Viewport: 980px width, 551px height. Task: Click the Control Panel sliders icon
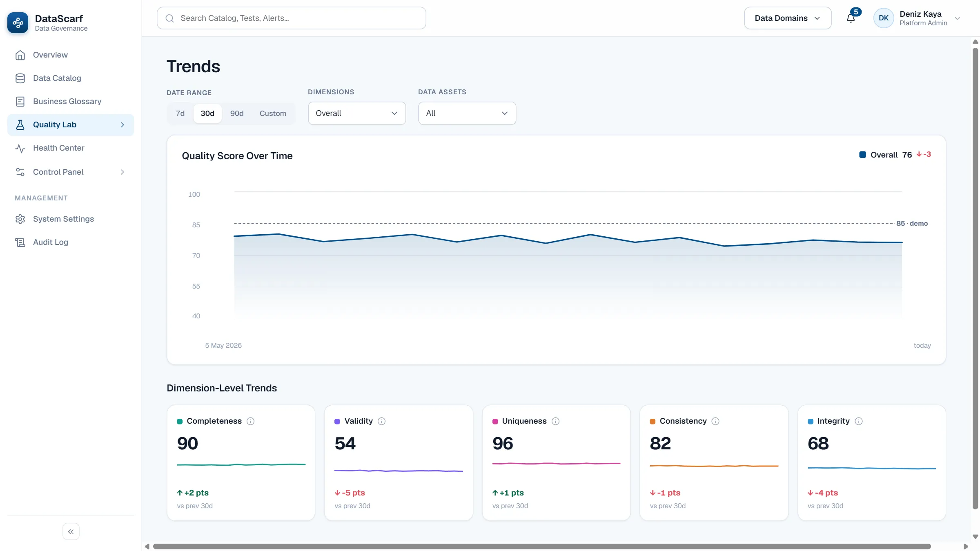pos(20,172)
